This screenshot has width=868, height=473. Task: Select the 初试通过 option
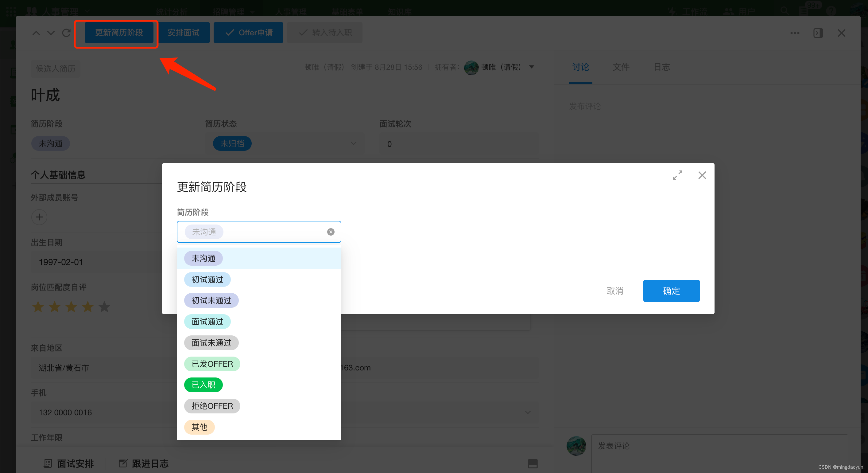click(207, 279)
